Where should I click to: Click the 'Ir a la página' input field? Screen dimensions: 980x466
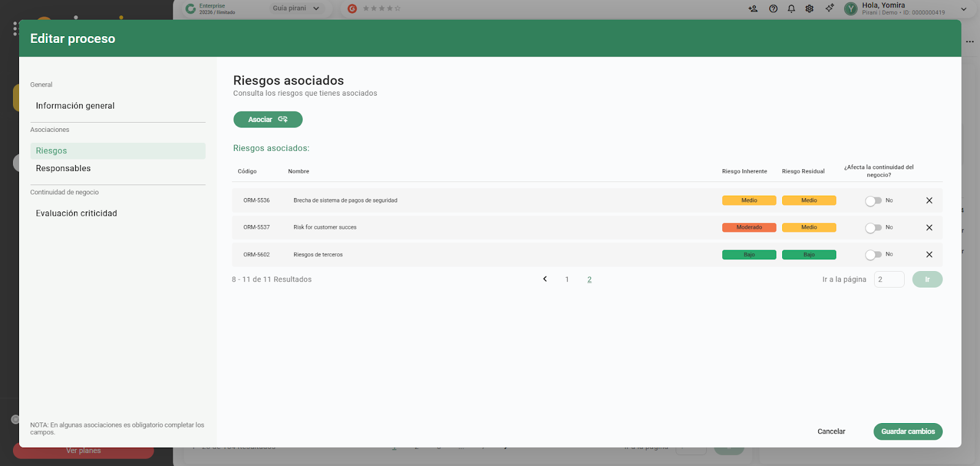click(889, 280)
